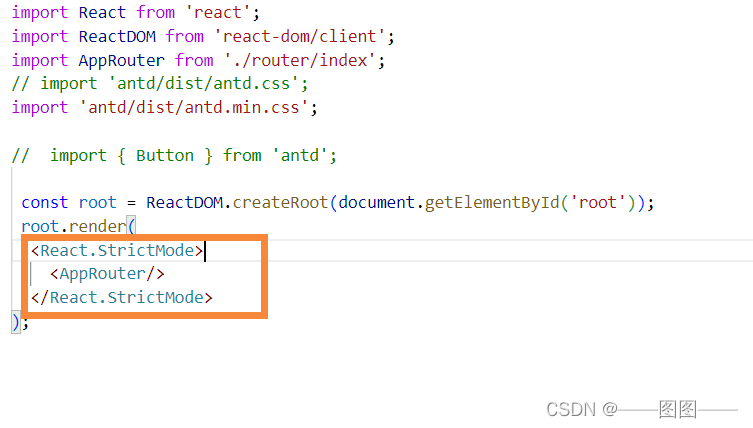Click the commented 'antd/dist/antd.css' line
This screenshot has width=753, height=428.
[x=160, y=84]
